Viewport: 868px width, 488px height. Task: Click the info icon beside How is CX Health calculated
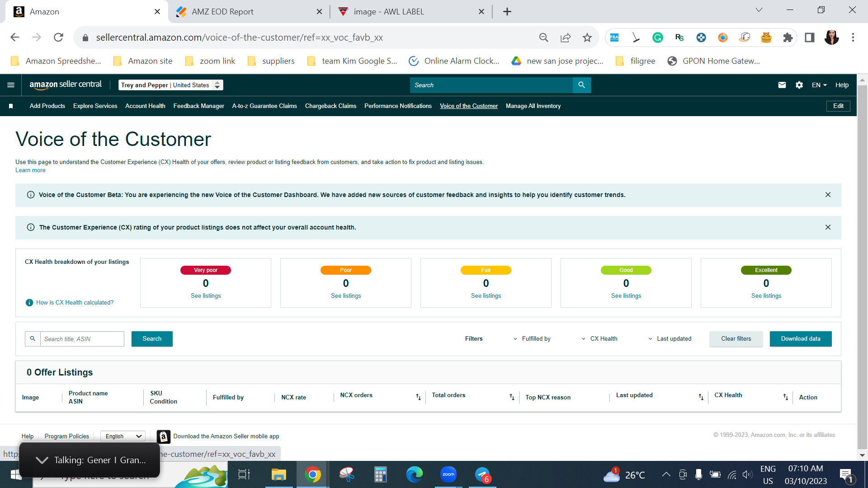pos(29,303)
